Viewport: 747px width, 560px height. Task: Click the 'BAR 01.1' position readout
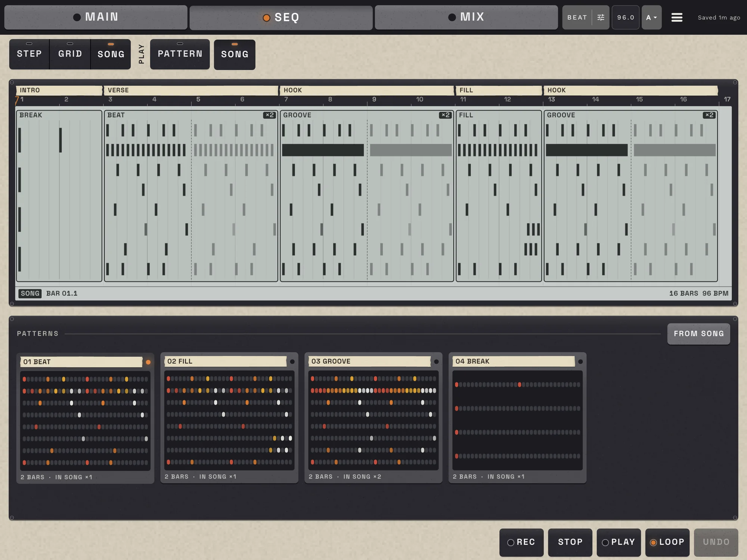click(x=62, y=293)
